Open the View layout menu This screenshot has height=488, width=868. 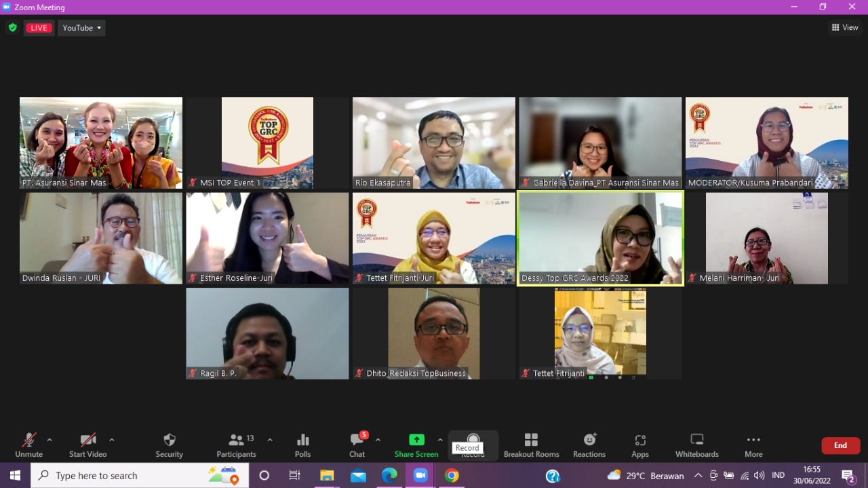point(845,28)
